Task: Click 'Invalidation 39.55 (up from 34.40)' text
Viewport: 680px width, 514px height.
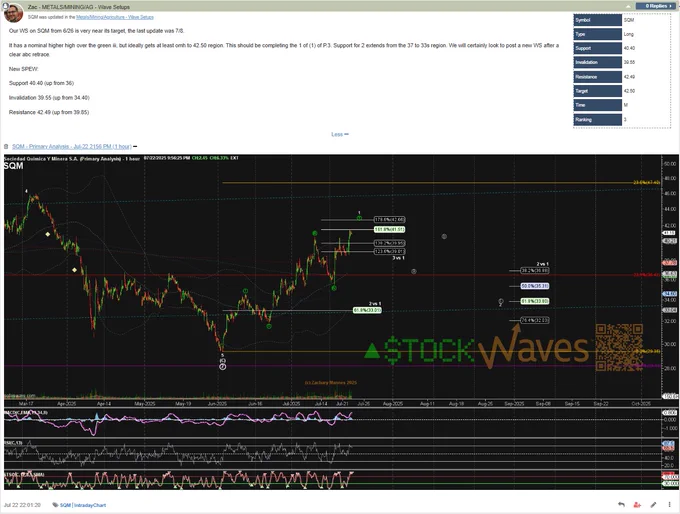Action: (x=49, y=98)
